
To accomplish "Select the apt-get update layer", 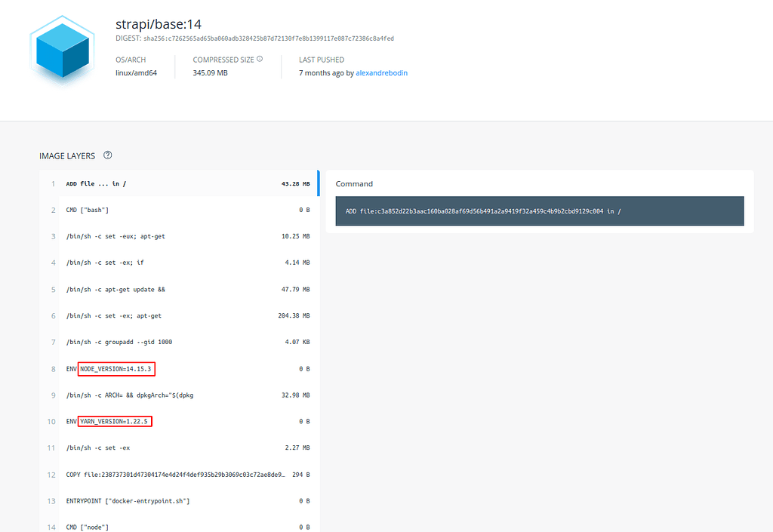I will coord(181,289).
